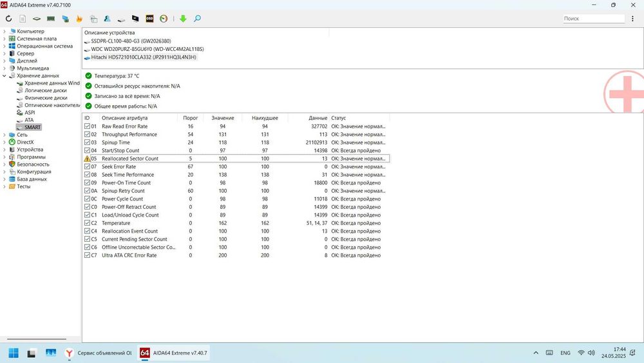Toggle checkbox for 02 Throughput Performance
The height and width of the screenshot is (363, 644).
point(87,134)
